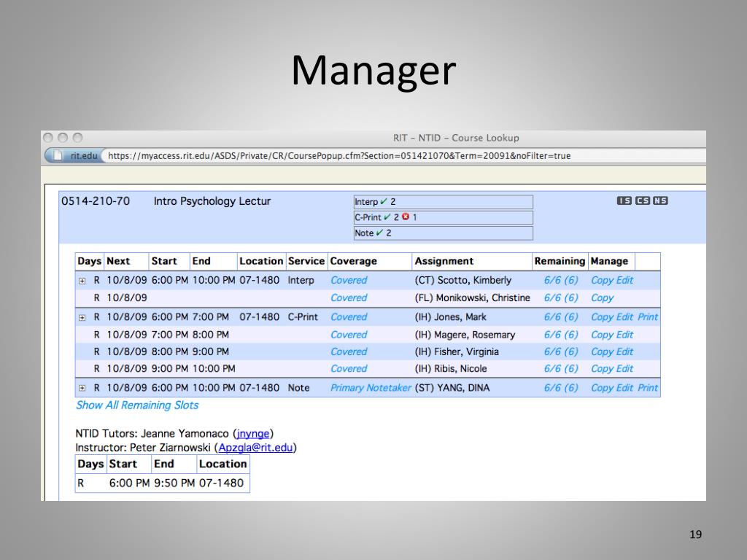Click the Service column header
The image size is (747, 560).
point(306,261)
